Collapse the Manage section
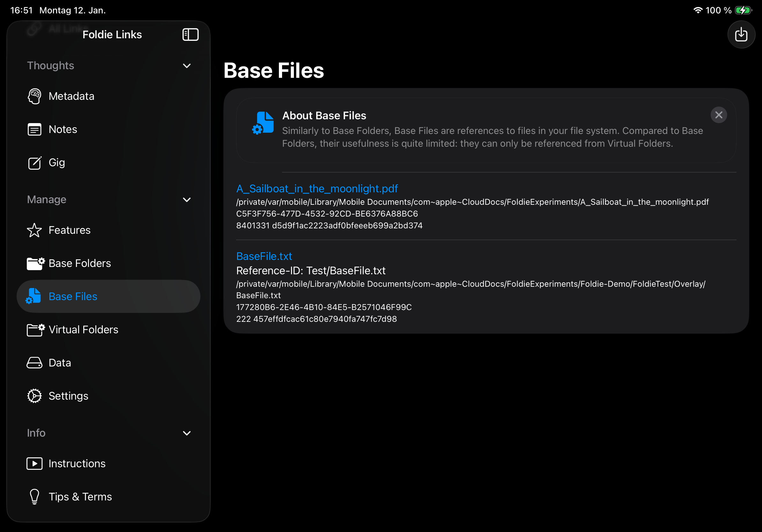Viewport: 762px width, 532px height. (x=187, y=200)
